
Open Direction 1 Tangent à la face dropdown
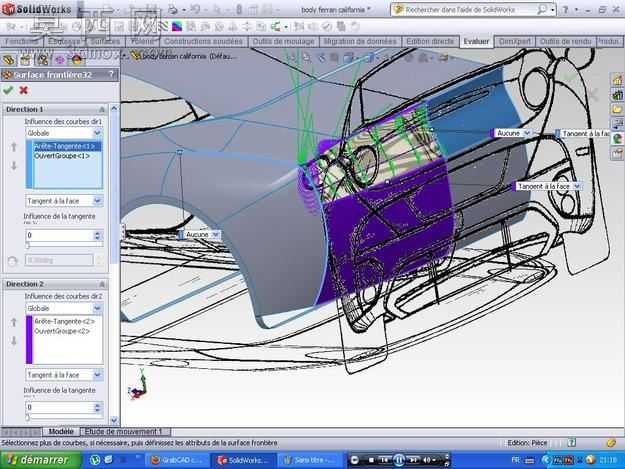click(97, 201)
